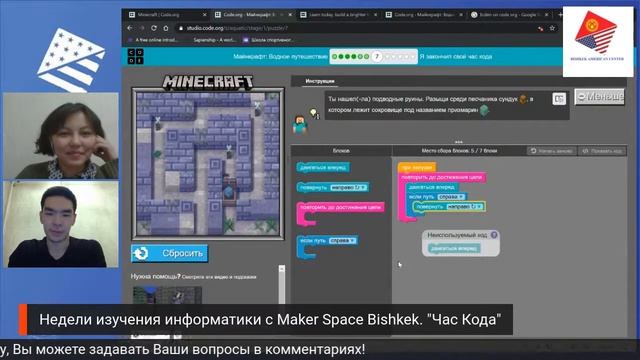Open 'A free online introd...' bookmark
The image size is (640, 360).
(x=153, y=40)
